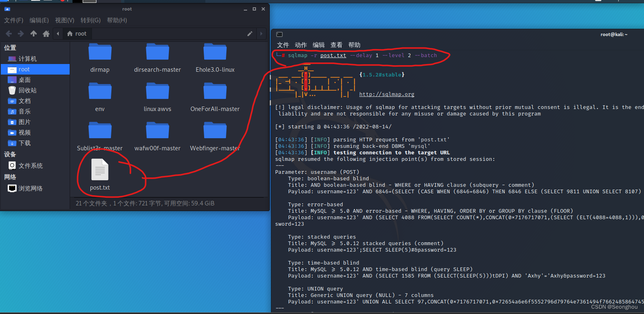Click the file manager title bar icon
Image resolution: width=644 pixels, height=314 pixels.
7,9
